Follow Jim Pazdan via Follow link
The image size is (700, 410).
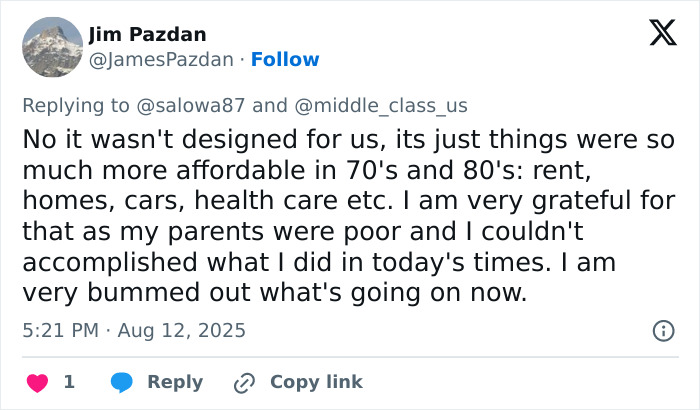285,60
